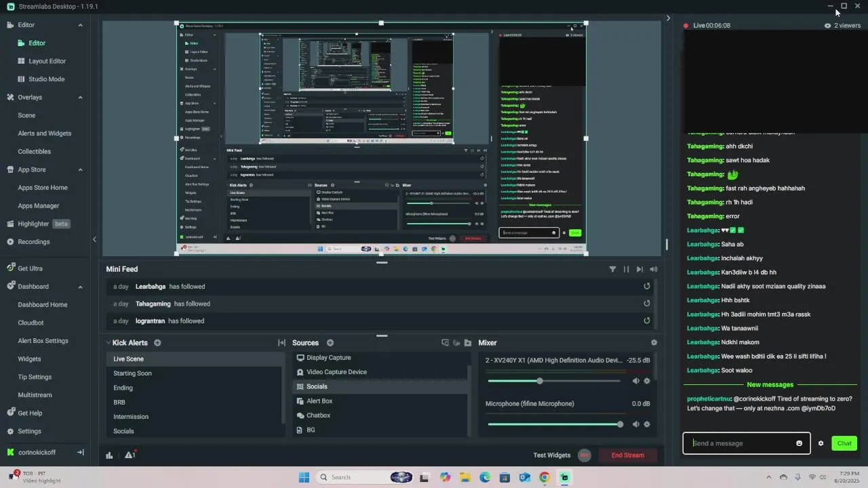Open Google Chrome from taskbar
The image size is (868, 488).
click(545, 477)
